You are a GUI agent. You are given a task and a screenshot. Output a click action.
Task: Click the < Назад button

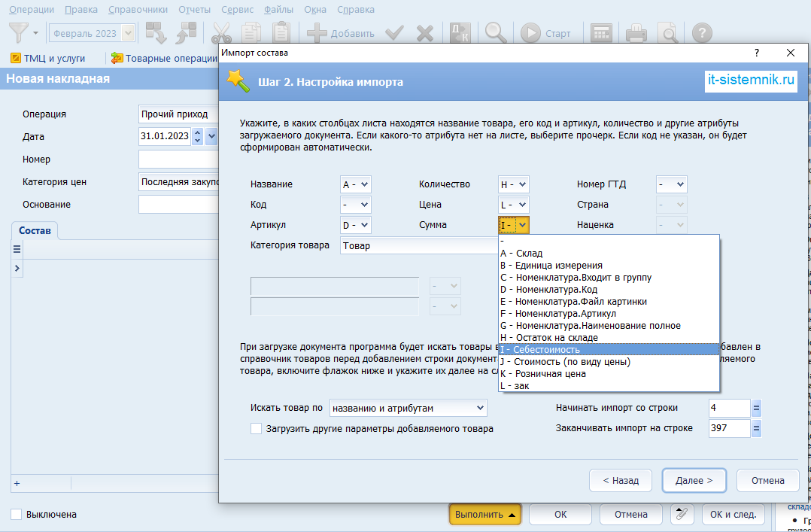tap(621, 480)
